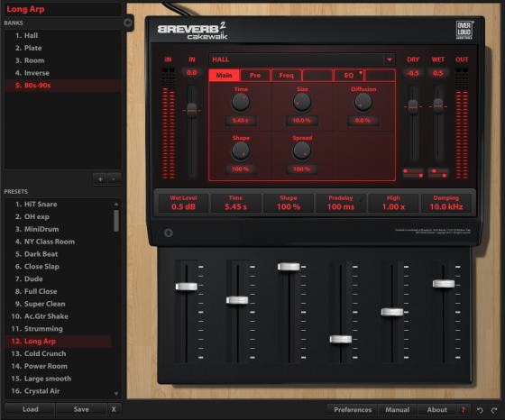
Task: Click the Time hardware fader handle
Action: coord(237,300)
